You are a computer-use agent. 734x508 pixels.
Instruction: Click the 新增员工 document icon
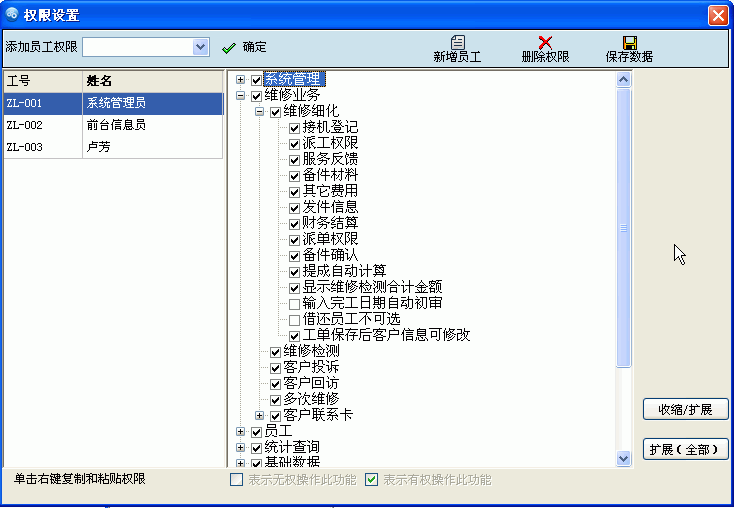[457, 42]
